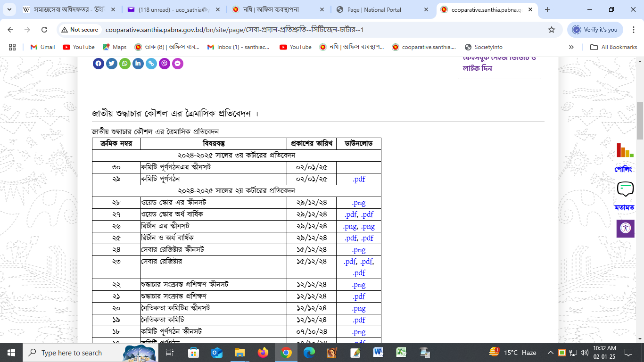Open the accessibility widget icon

pos(625,228)
